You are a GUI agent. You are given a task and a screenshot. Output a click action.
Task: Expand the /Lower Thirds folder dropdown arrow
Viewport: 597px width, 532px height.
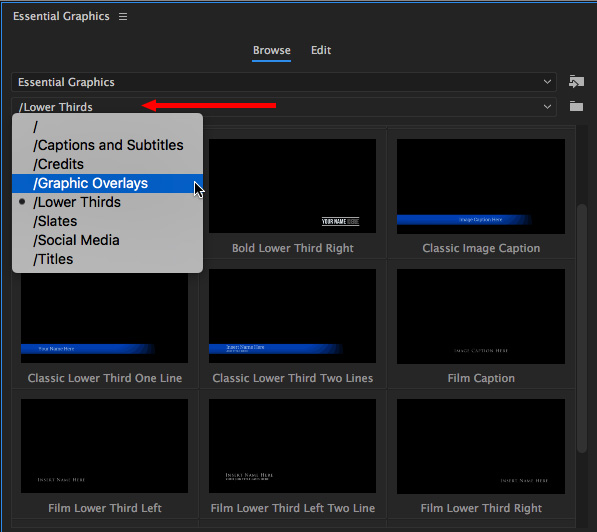(547, 107)
